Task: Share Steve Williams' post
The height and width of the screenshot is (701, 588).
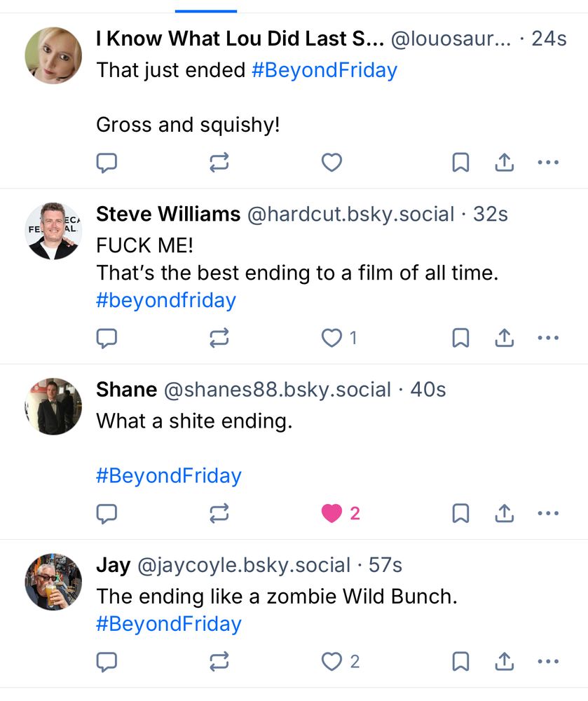Action: pyautogui.click(x=505, y=339)
